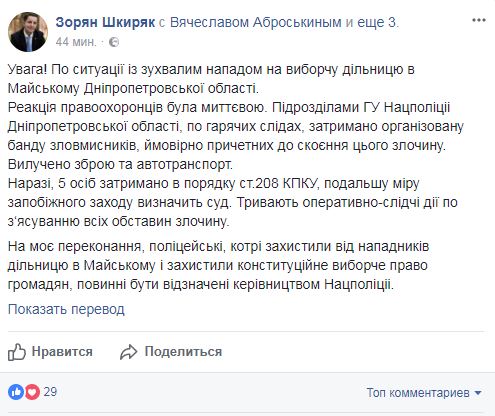495x416 pixels.
Task: Toggle the 'Нравится' like button
Action: (50, 352)
